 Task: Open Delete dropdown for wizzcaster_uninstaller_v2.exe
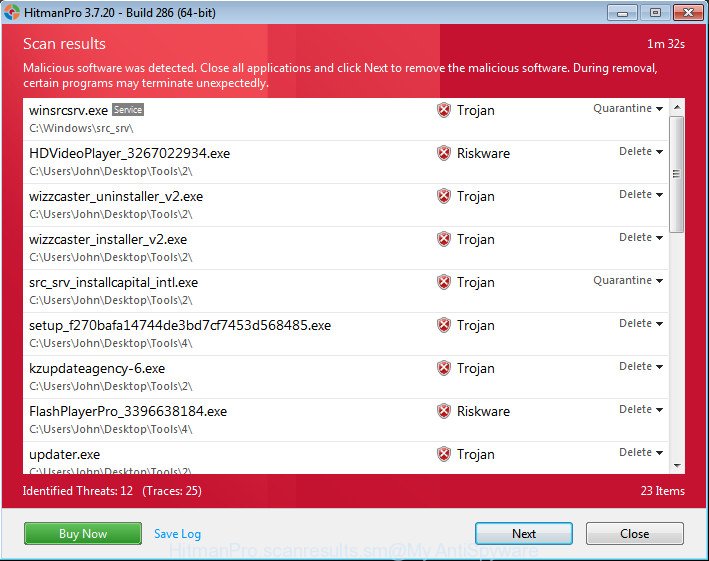coord(641,194)
